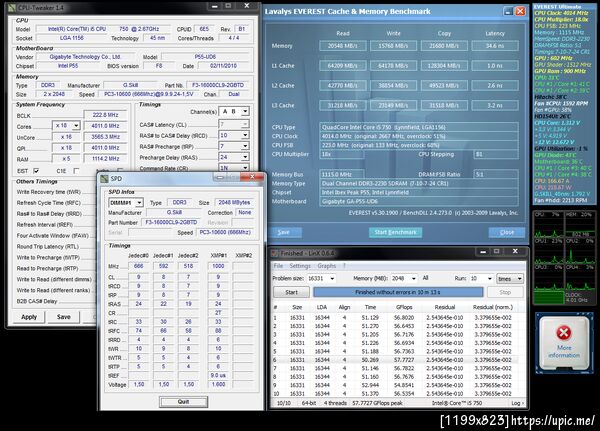Viewport: 600px width, 431px height.
Task: Open the Settings menu in LinX
Action: 300,266
